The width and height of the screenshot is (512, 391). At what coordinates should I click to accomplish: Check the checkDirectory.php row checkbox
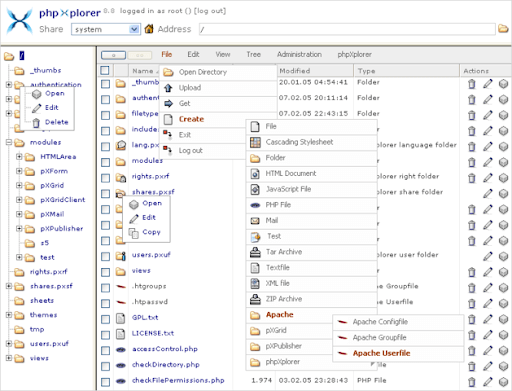[105, 366]
